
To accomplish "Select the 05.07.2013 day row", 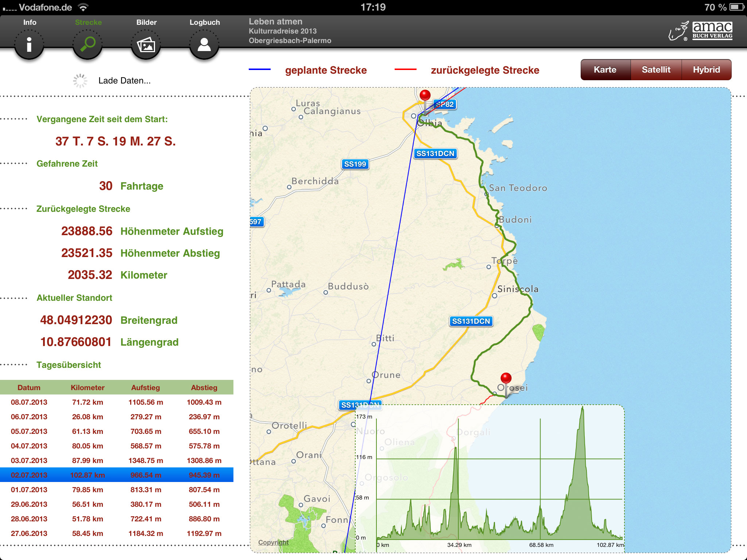I will [117, 431].
